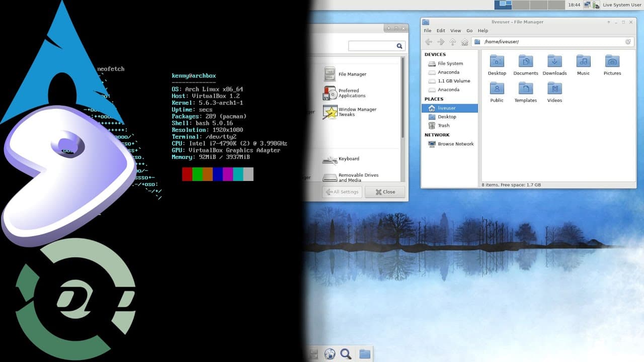Click the network icon in the system tray
Viewport: 644px width, 362px height.
click(587, 5)
